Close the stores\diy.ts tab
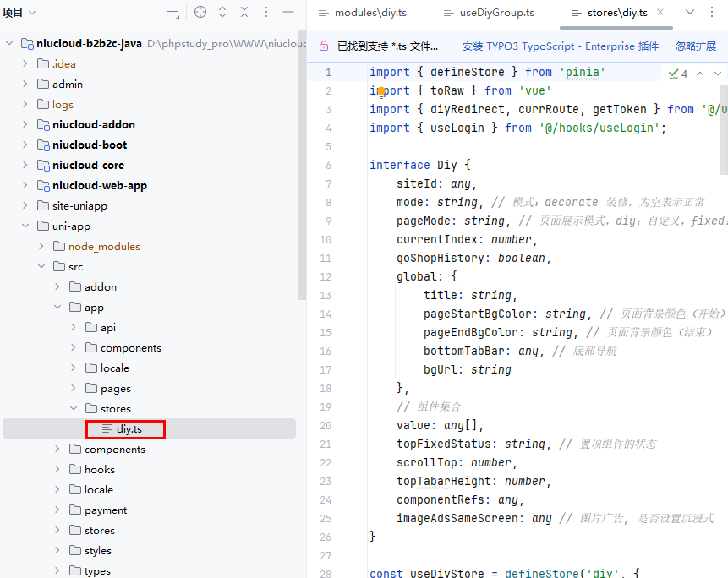728x578 pixels. (660, 13)
